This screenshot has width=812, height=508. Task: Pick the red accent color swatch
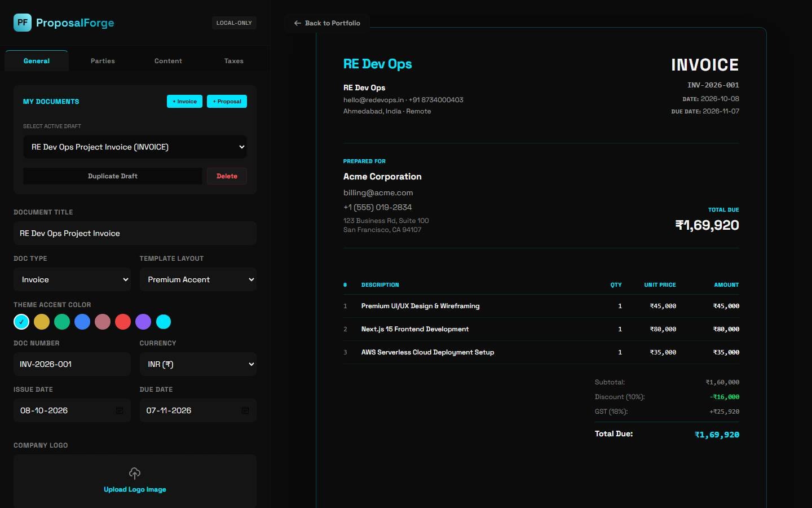click(123, 322)
